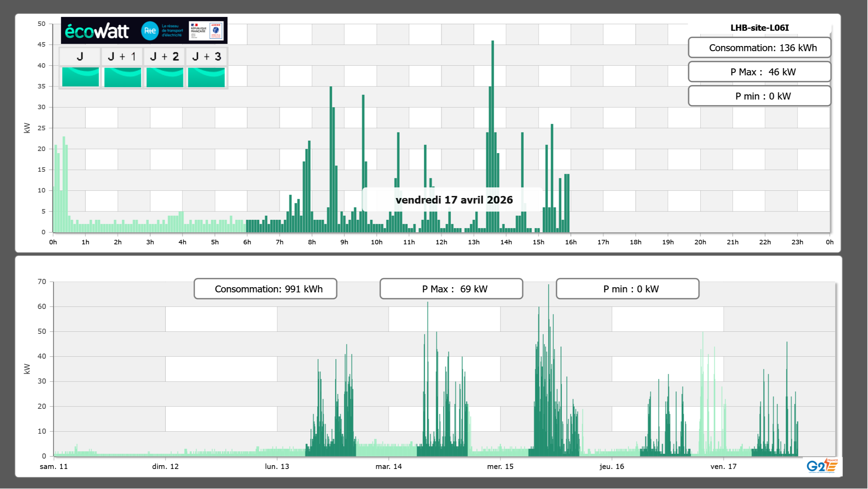
Task: Click the P Max : 69 kW box
Action: point(451,289)
